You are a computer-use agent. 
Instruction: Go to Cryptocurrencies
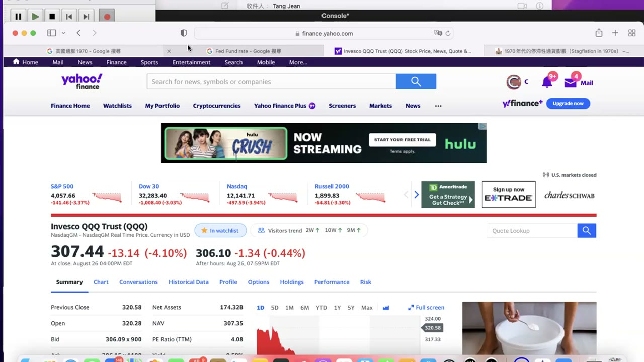coord(217,106)
